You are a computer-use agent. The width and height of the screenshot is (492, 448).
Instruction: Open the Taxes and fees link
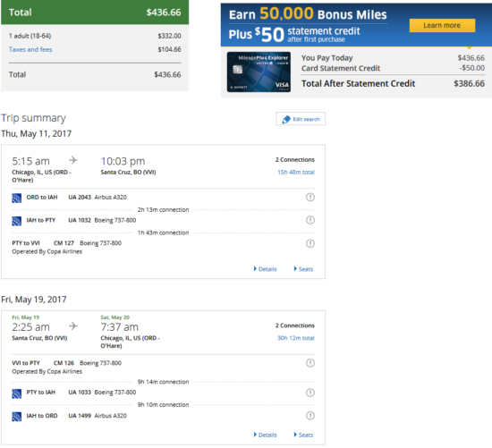click(30, 49)
